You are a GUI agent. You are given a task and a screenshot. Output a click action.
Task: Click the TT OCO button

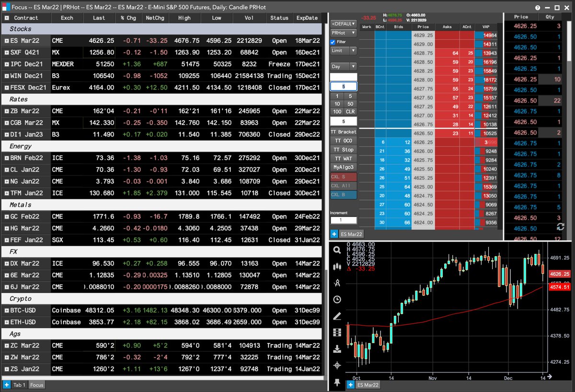point(344,141)
